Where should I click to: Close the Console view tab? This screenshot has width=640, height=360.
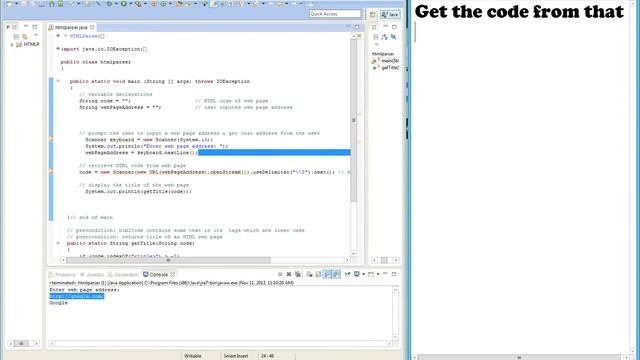[x=173, y=274]
